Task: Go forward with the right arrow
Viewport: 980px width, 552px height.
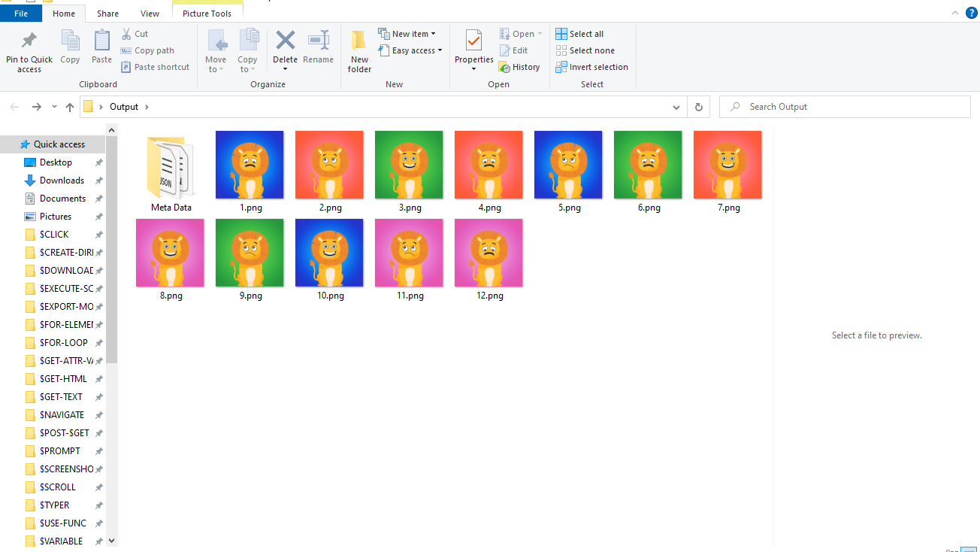Action: [36, 107]
